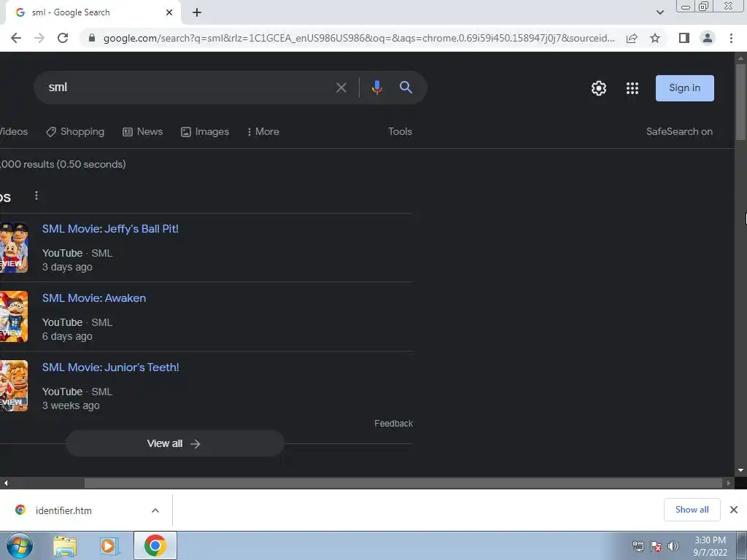Go back using the browser back arrow
747x560 pixels.
[x=16, y=38]
